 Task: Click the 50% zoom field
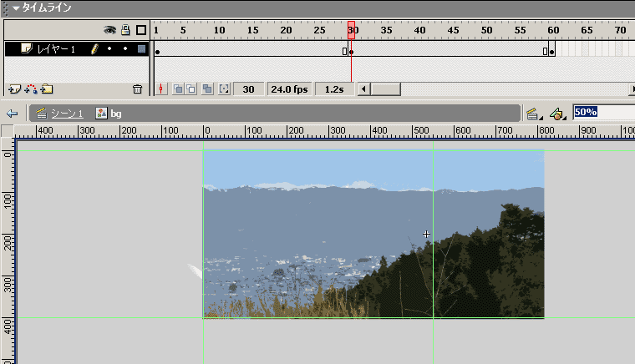tap(604, 112)
